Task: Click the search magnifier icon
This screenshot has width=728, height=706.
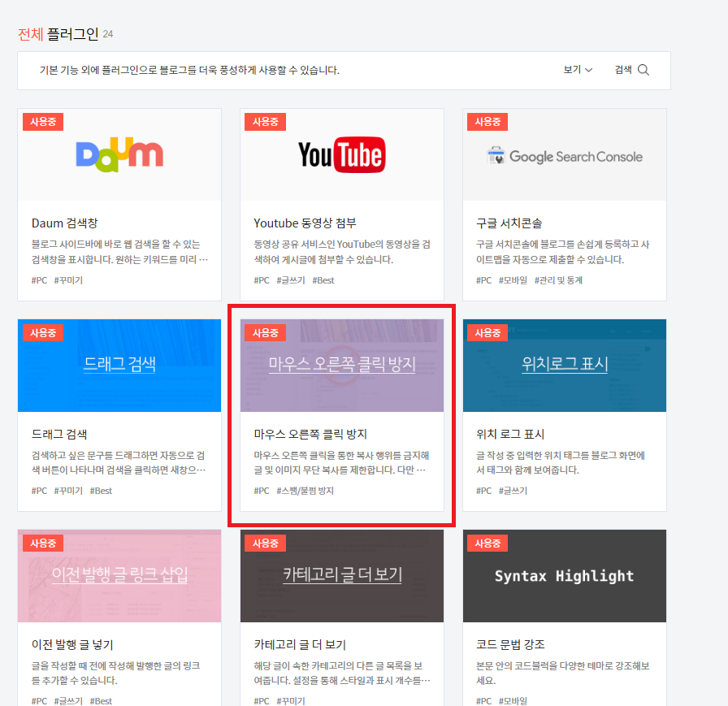Action: point(643,70)
